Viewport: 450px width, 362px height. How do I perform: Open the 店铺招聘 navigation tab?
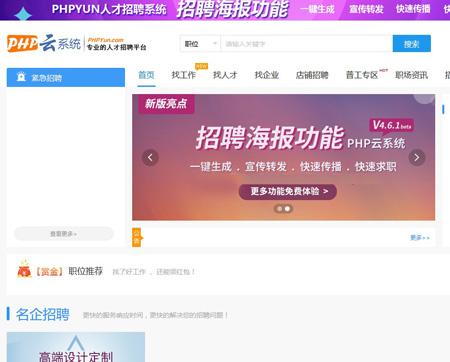[x=312, y=75]
